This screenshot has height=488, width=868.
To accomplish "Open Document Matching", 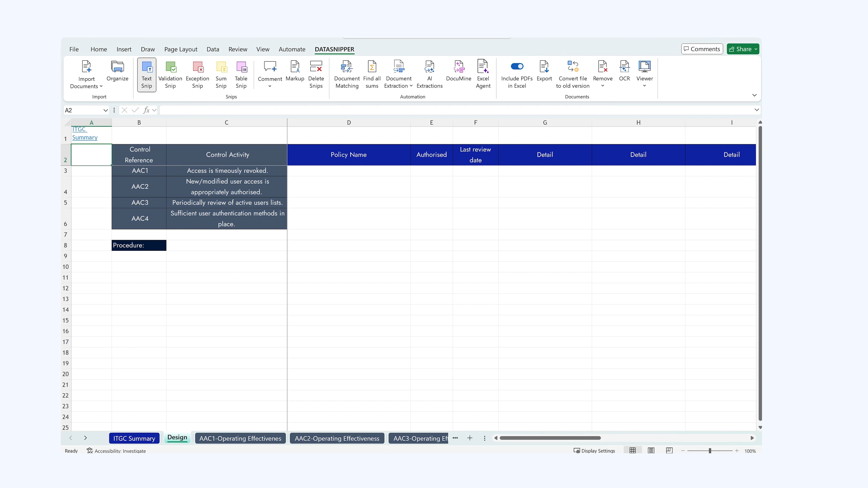I will [x=347, y=74].
